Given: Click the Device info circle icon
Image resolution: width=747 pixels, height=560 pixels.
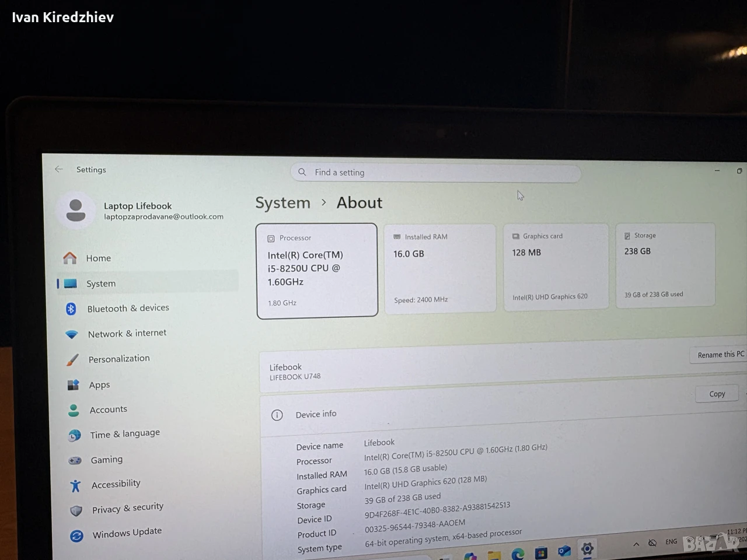Looking at the screenshot, I should click(x=277, y=415).
